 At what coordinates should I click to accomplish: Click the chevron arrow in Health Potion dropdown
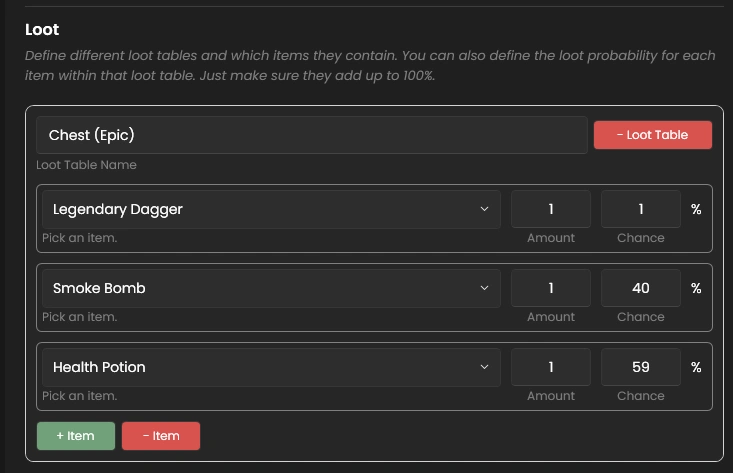click(484, 367)
